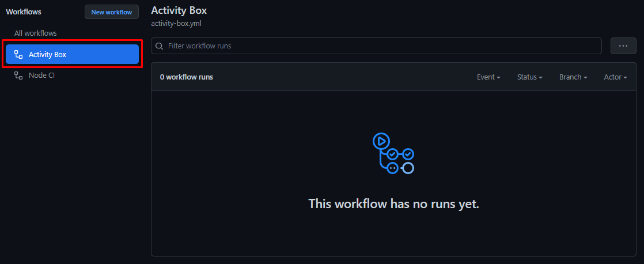
Task: Expand the Actor filter dropdown
Action: pyautogui.click(x=615, y=77)
